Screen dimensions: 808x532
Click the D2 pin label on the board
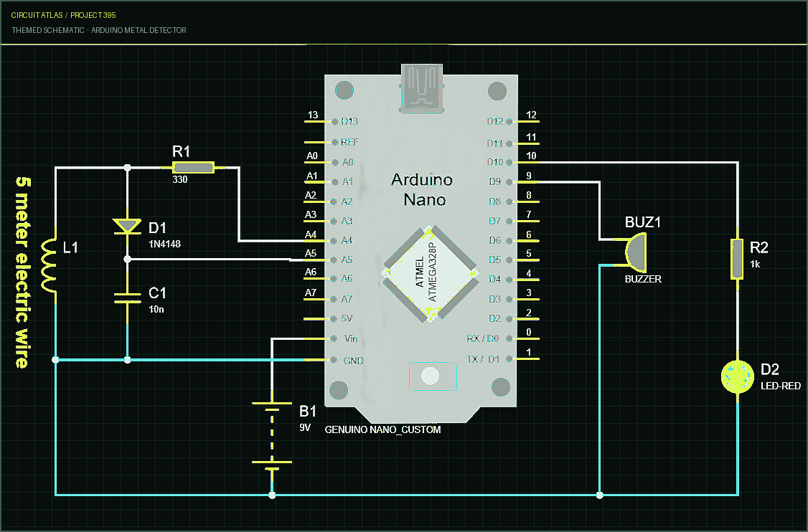click(494, 319)
